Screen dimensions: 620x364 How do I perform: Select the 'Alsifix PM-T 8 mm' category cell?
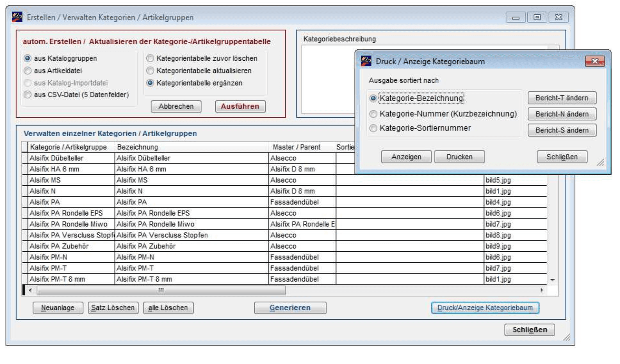pyautogui.click(x=71, y=279)
